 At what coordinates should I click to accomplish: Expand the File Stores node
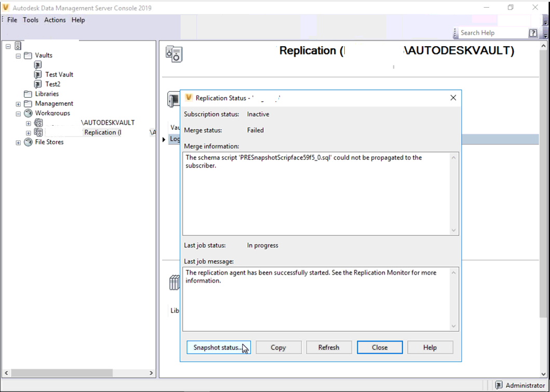pyautogui.click(x=18, y=142)
